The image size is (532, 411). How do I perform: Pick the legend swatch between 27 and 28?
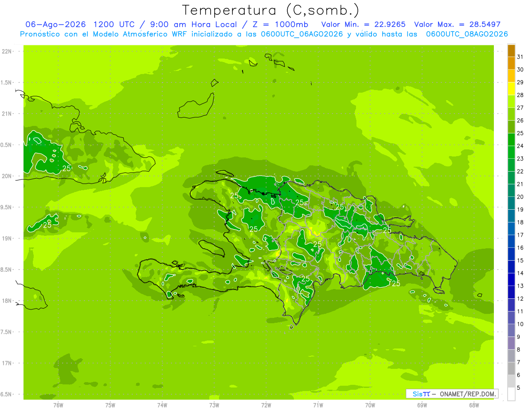[x=511, y=102]
